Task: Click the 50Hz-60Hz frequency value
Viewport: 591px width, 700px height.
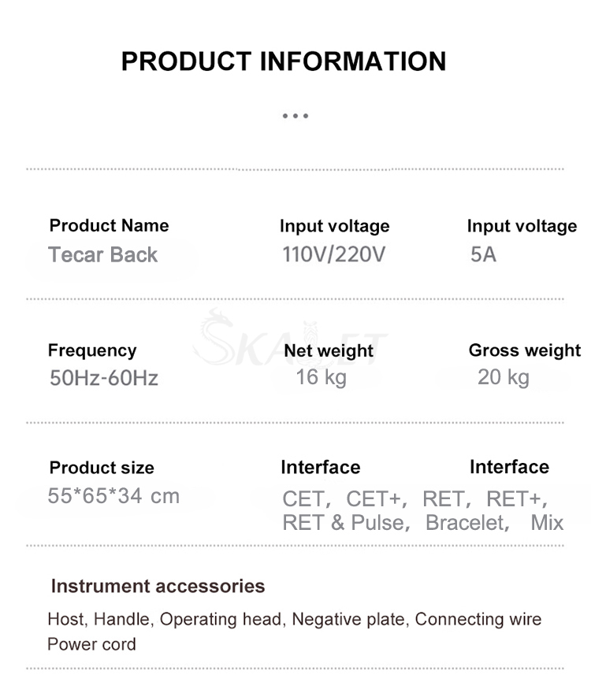Action: pyautogui.click(x=104, y=378)
